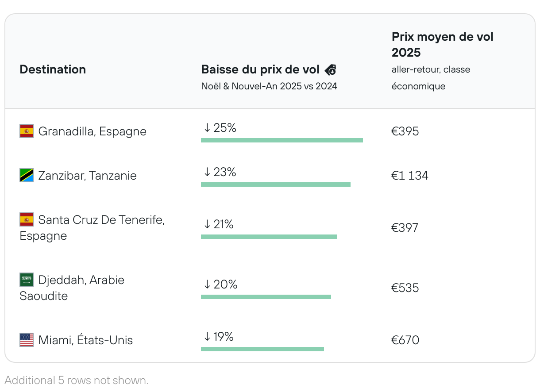Screen dimensions: 540x392
Task: Click the price tag icon beside Baisse du prix
Action: (331, 70)
